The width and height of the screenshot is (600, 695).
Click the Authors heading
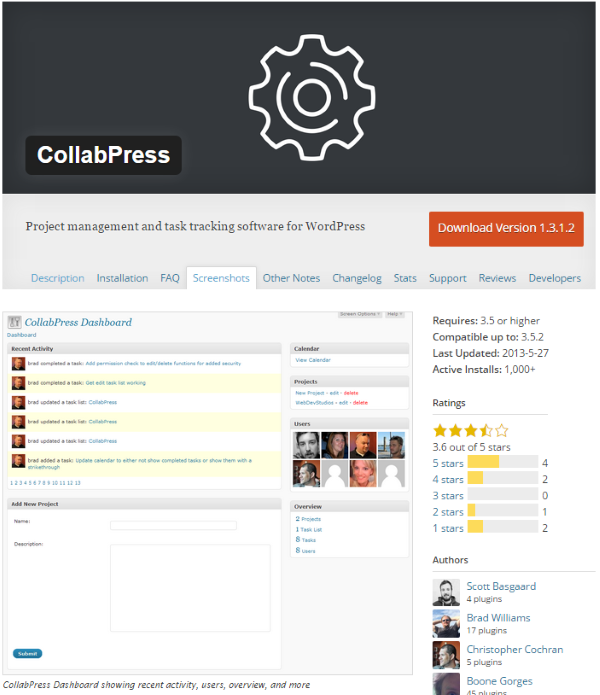click(x=450, y=560)
